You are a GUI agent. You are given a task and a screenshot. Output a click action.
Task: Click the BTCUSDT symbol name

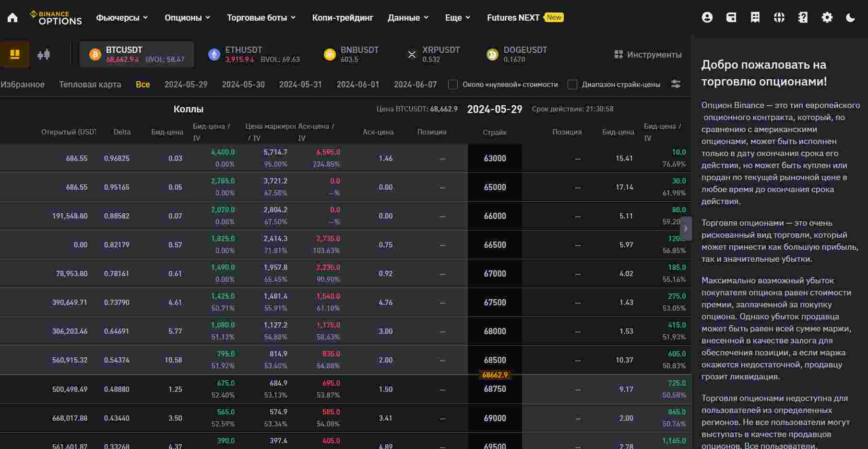pos(124,50)
